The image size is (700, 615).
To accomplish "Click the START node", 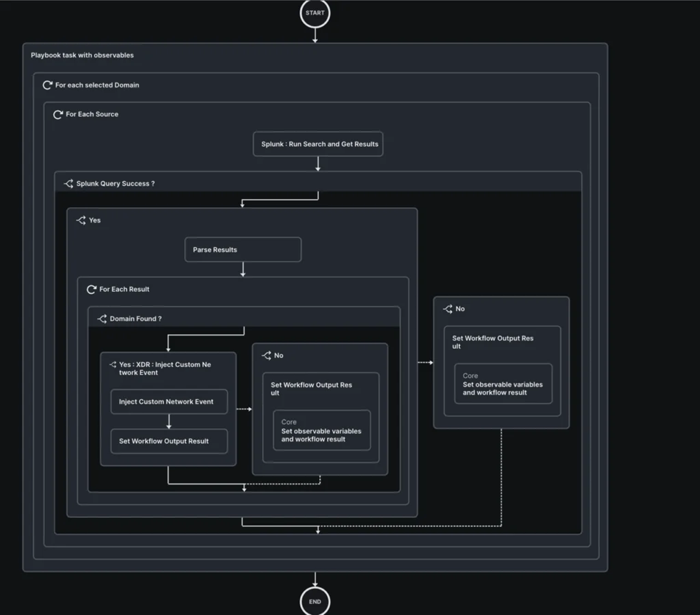I will click(314, 12).
